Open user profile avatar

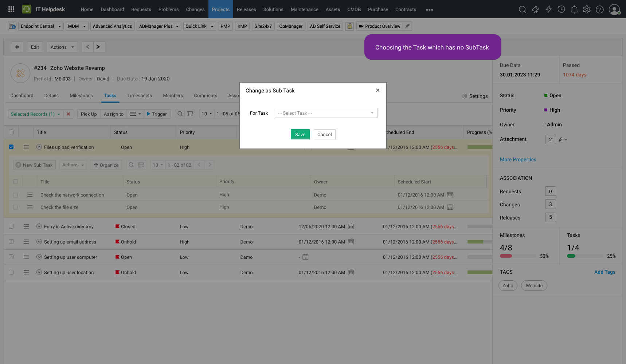[x=614, y=9]
